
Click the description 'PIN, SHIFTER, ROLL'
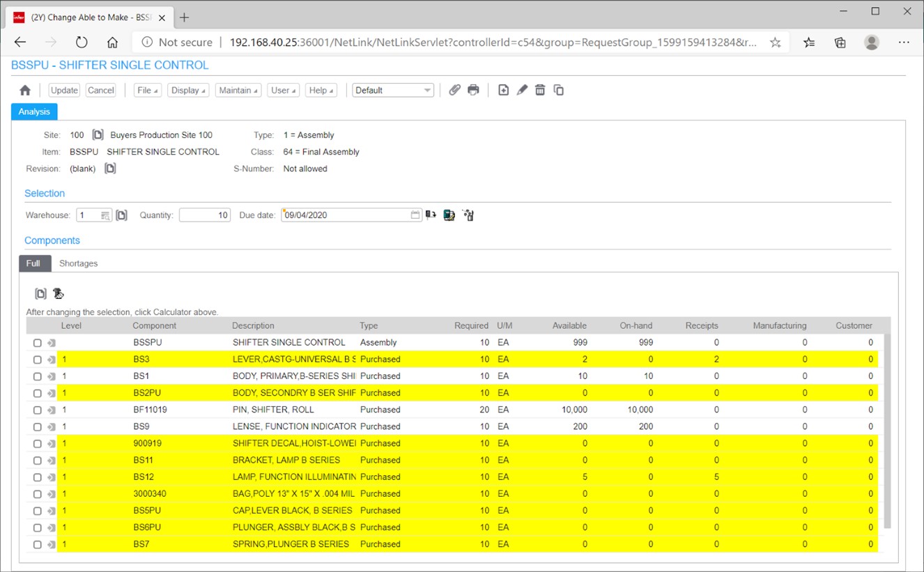coord(273,410)
